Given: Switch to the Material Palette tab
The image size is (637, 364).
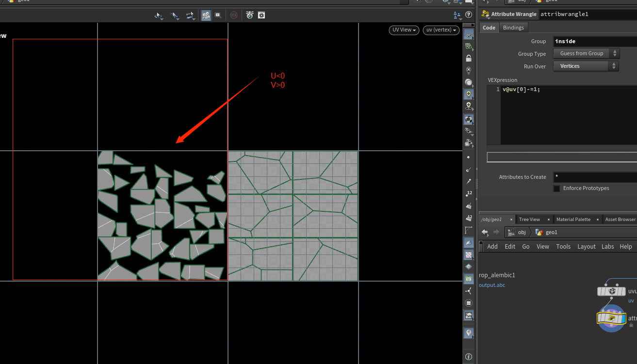Looking at the screenshot, I should [573, 220].
